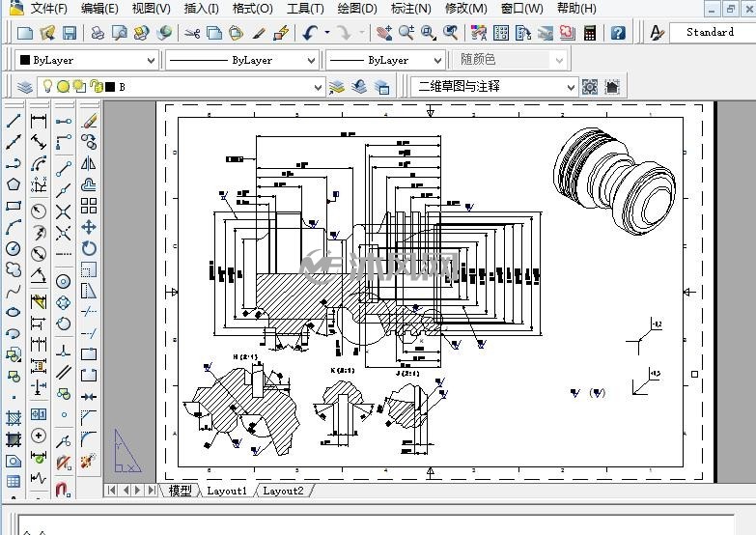Viewport: 756px width, 535px height.
Task: Open the 窗口(W) menu
Action: click(x=521, y=8)
